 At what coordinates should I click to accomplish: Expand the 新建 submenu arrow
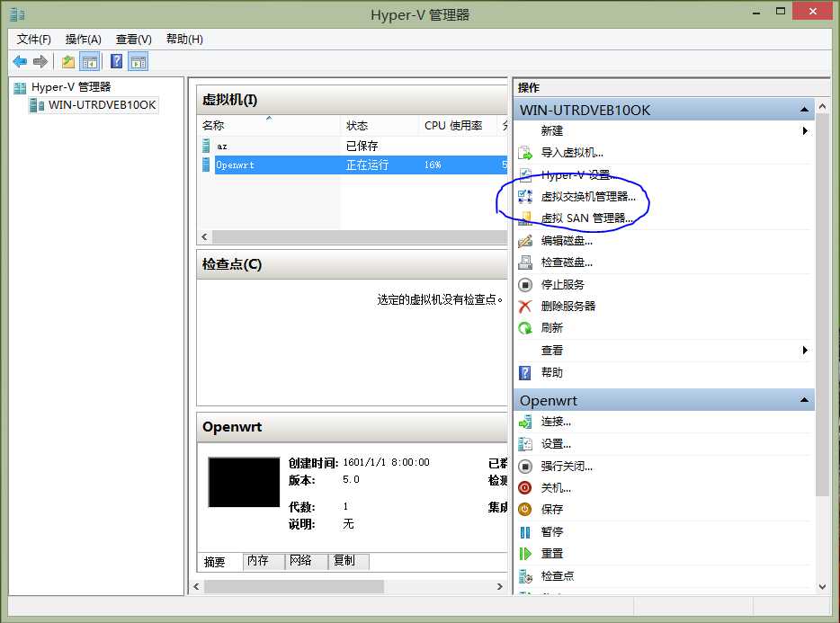[x=805, y=130]
